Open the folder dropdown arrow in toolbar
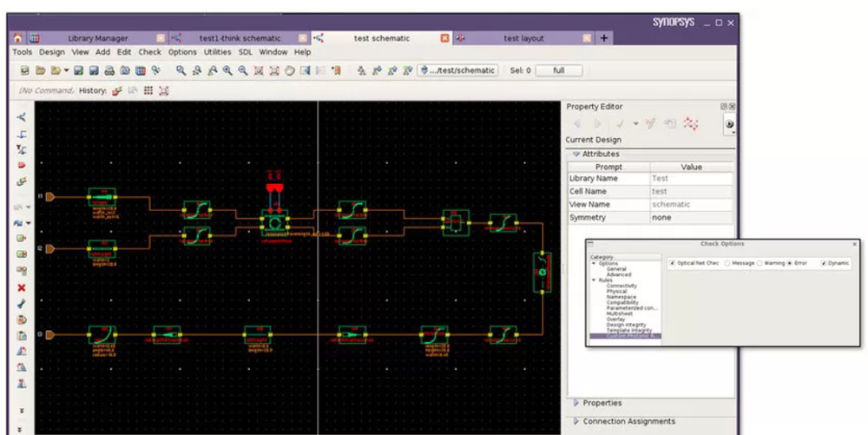 click(67, 71)
